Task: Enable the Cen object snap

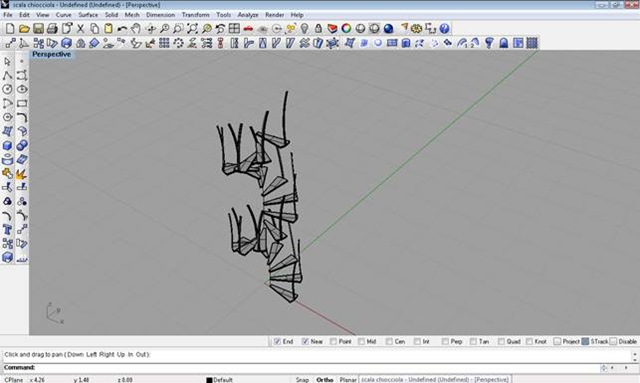Action: point(389,341)
